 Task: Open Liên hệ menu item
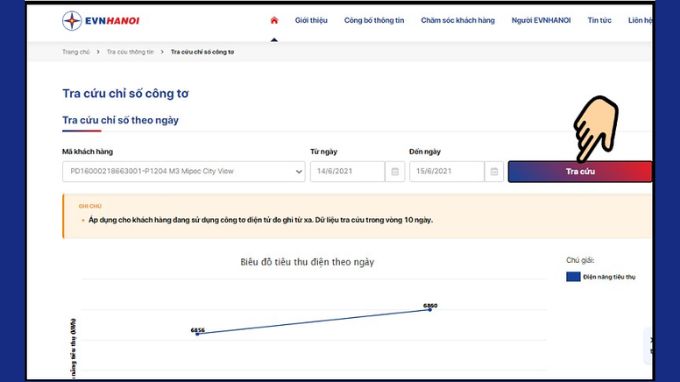[x=640, y=20]
